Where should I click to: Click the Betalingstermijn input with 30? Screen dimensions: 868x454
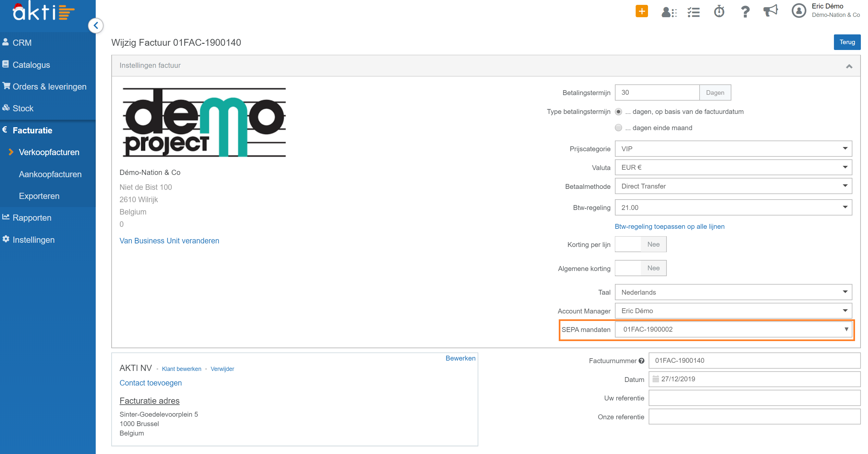pyautogui.click(x=657, y=92)
